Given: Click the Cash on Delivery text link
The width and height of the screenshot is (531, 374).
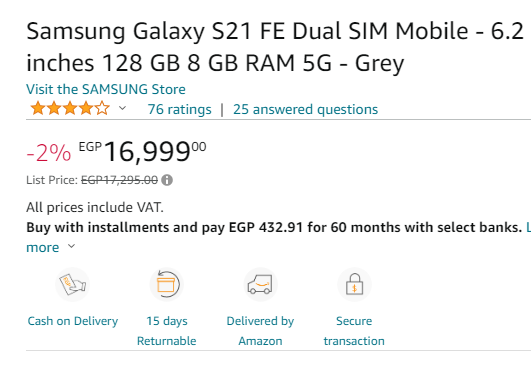Looking at the screenshot, I should pyautogui.click(x=73, y=321).
